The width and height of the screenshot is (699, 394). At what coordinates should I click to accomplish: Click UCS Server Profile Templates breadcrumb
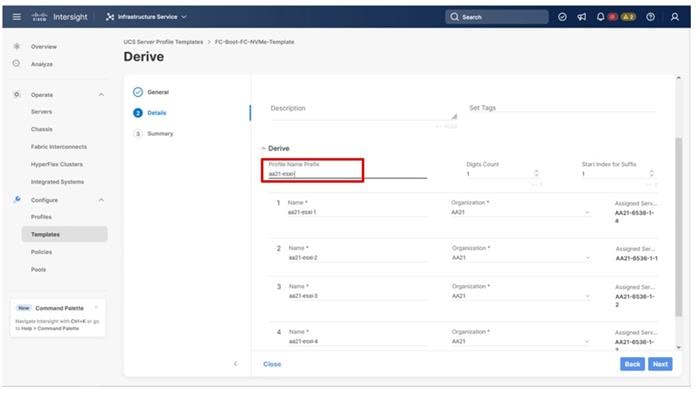point(163,42)
